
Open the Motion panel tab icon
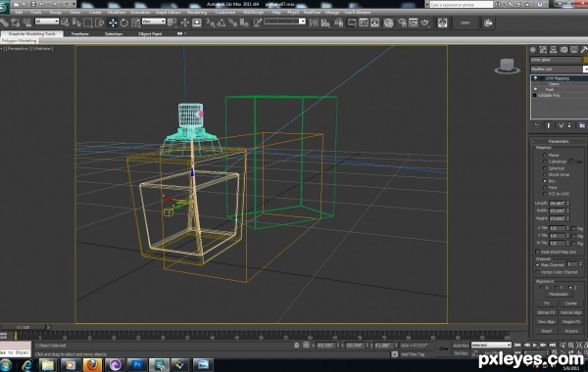pos(563,50)
